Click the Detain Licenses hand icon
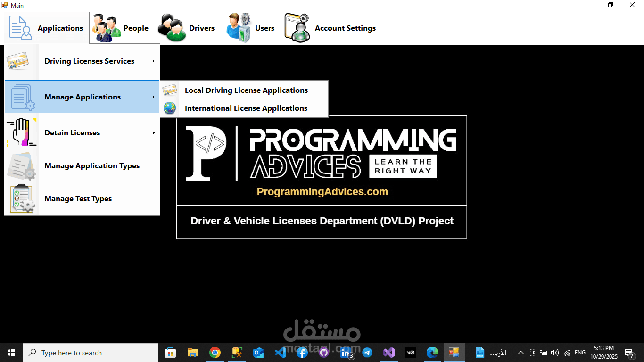The height and width of the screenshot is (362, 644). [22, 132]
